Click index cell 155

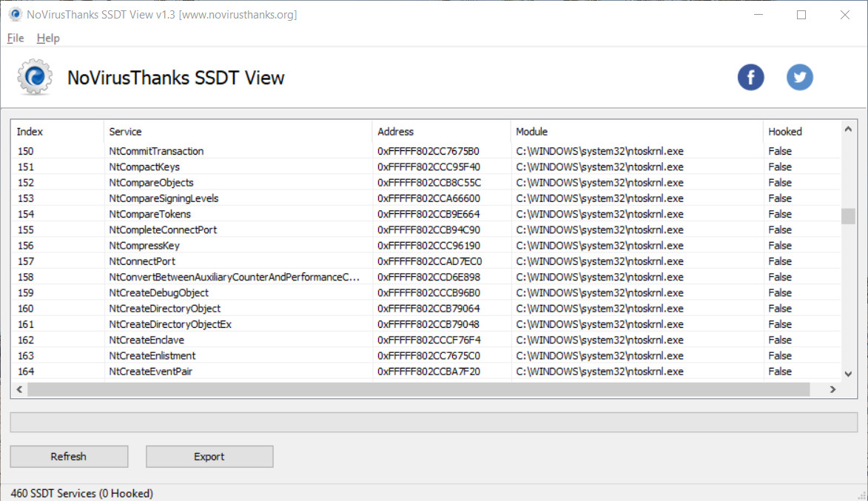pos(25,229)
